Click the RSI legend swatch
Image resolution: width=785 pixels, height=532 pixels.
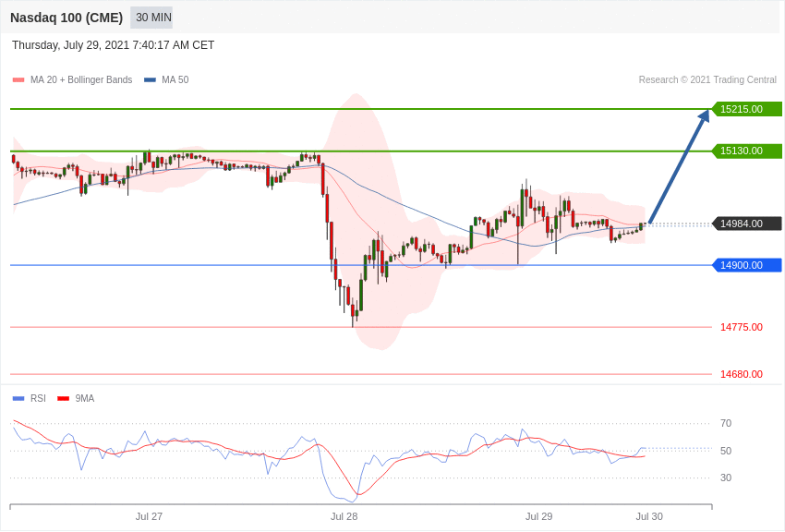[x=18, y=399]
